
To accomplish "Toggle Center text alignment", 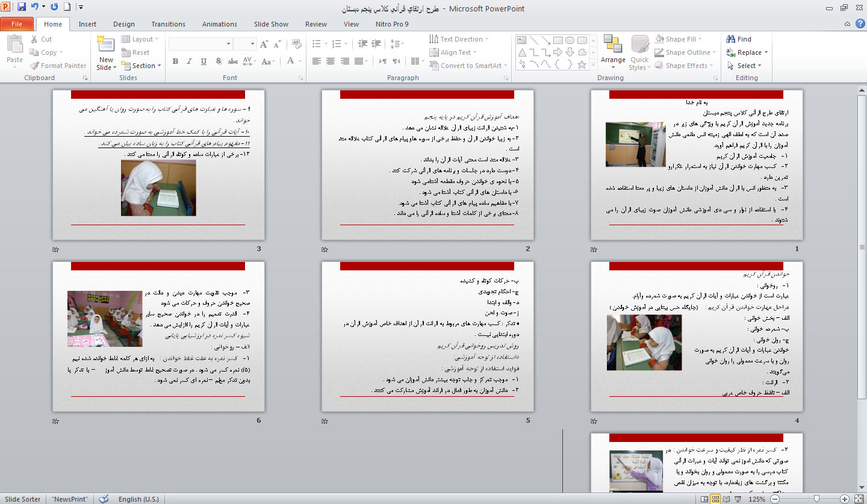I will click(331, 61).
